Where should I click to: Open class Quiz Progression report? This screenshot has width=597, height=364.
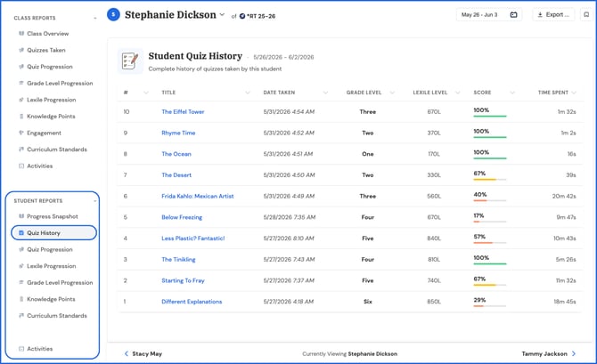pos(50,67)
